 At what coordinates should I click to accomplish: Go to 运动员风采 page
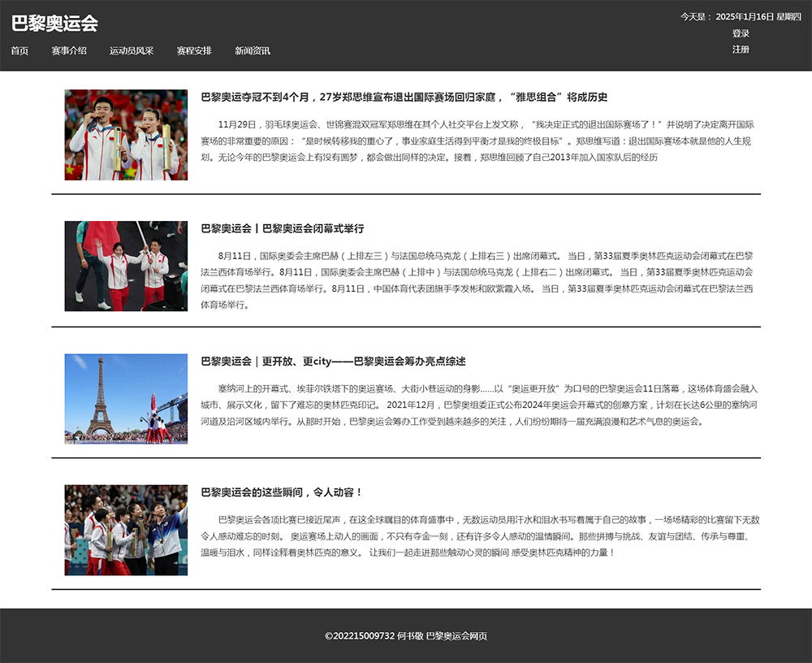132,51
